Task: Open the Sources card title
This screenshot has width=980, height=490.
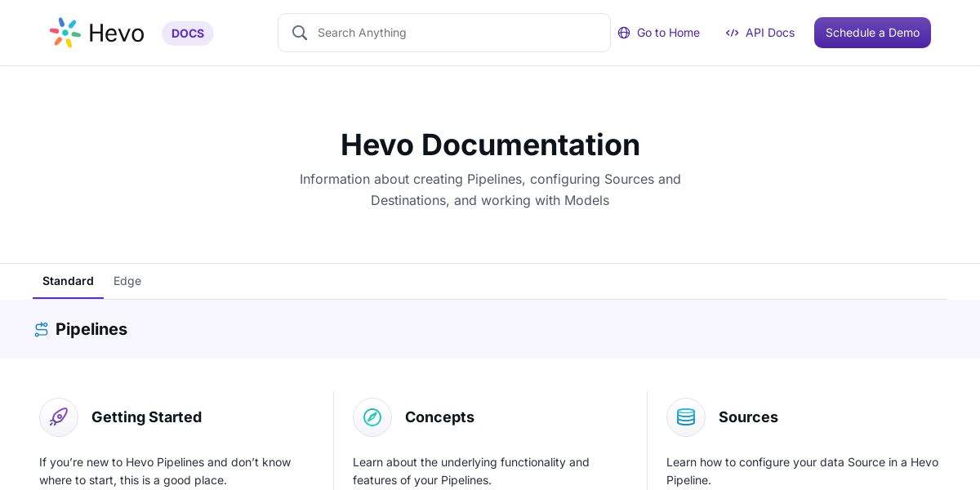Action: coord(748,417)
